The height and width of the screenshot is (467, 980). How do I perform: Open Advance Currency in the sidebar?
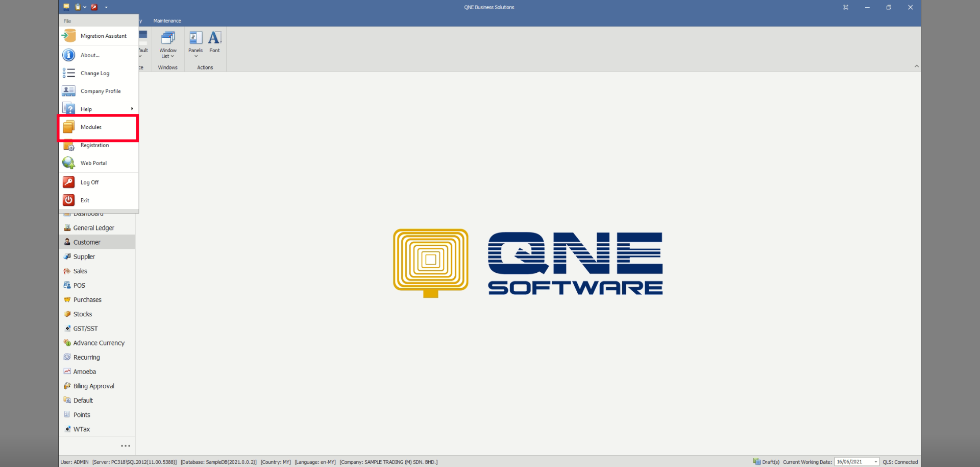pos(97,343)
